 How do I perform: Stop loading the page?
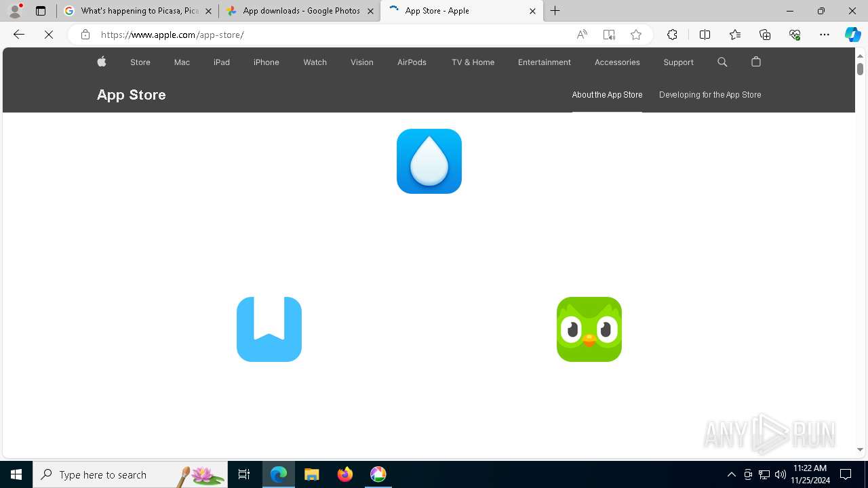[x=49, y=35]
